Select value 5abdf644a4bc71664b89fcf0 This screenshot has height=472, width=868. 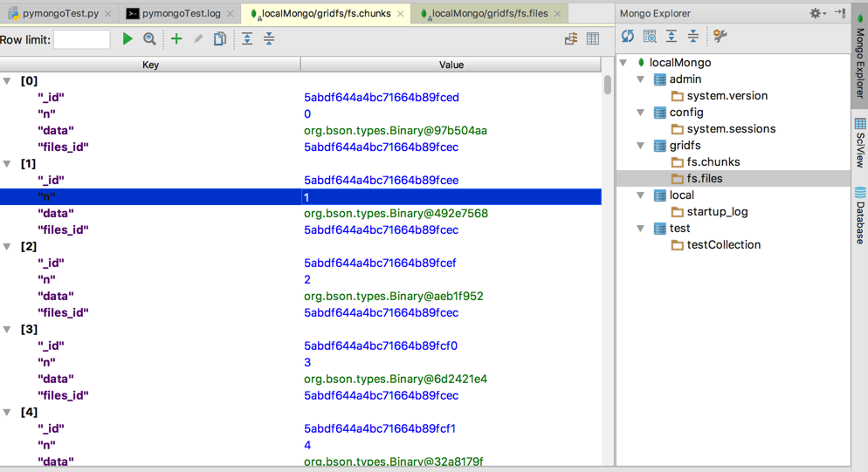tap(381, 346)
